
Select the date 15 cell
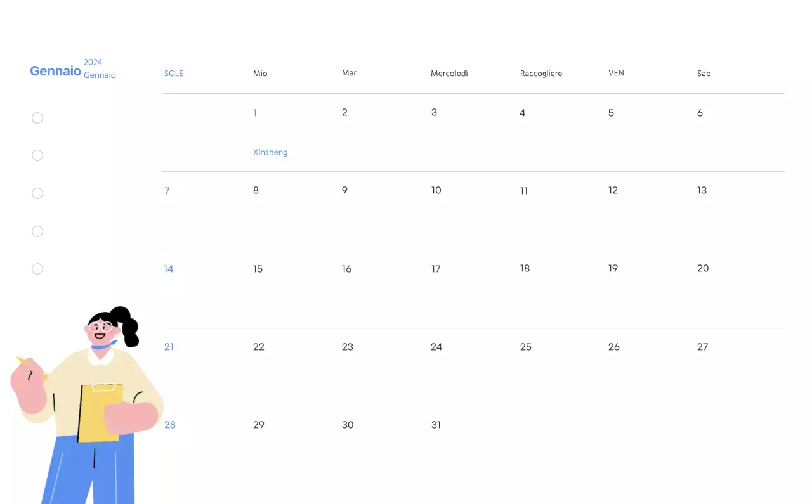258,269
